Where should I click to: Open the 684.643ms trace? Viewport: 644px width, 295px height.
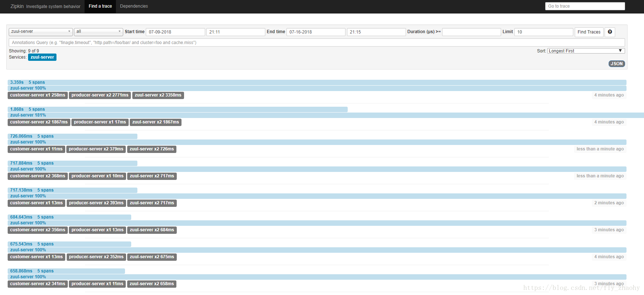click(69, 217)
